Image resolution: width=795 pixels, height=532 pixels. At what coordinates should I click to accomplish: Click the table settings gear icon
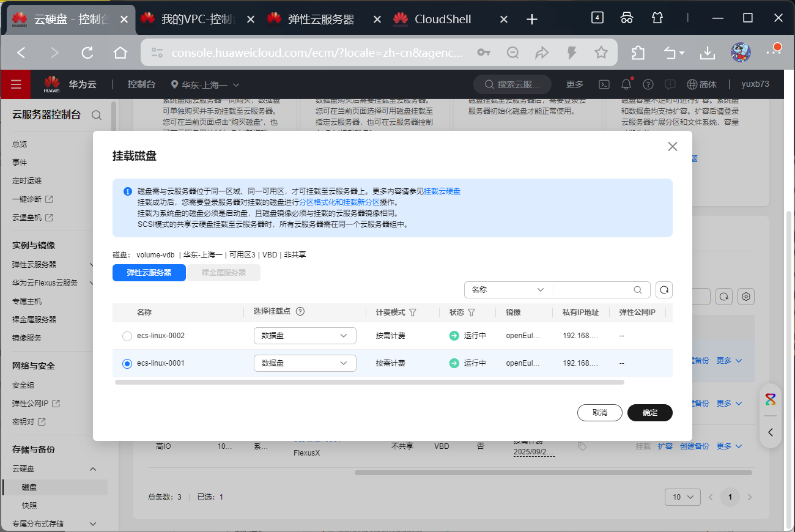[746, 297]
